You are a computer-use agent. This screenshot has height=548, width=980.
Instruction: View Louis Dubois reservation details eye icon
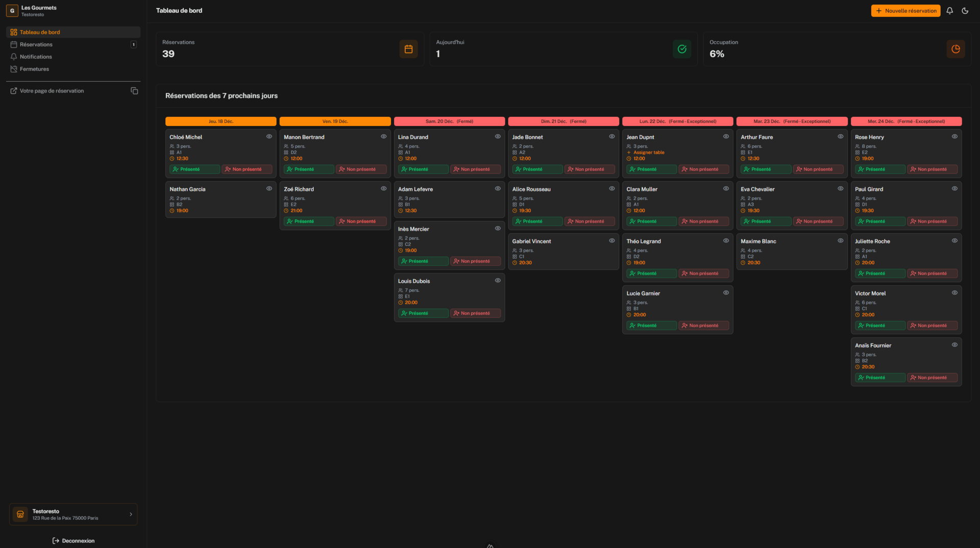click(498, 281)
